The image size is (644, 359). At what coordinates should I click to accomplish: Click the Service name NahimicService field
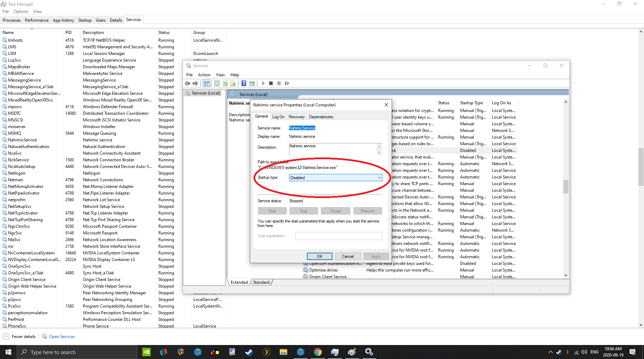[302, 128]
